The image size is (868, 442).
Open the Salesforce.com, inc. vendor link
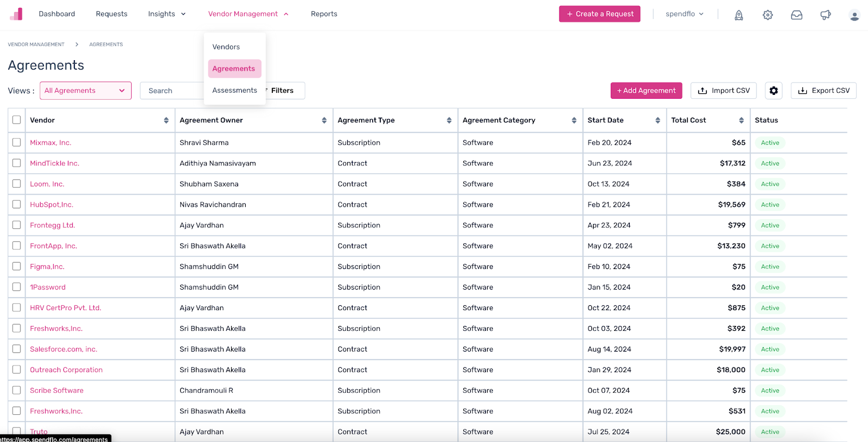pyautogui.click(x=63, y=349)
